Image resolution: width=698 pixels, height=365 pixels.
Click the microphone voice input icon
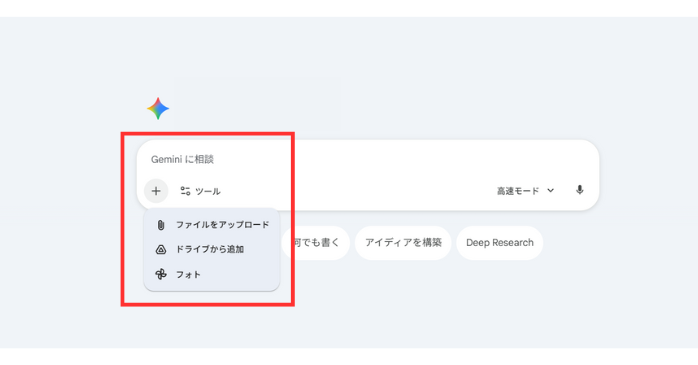pos(580,191)
